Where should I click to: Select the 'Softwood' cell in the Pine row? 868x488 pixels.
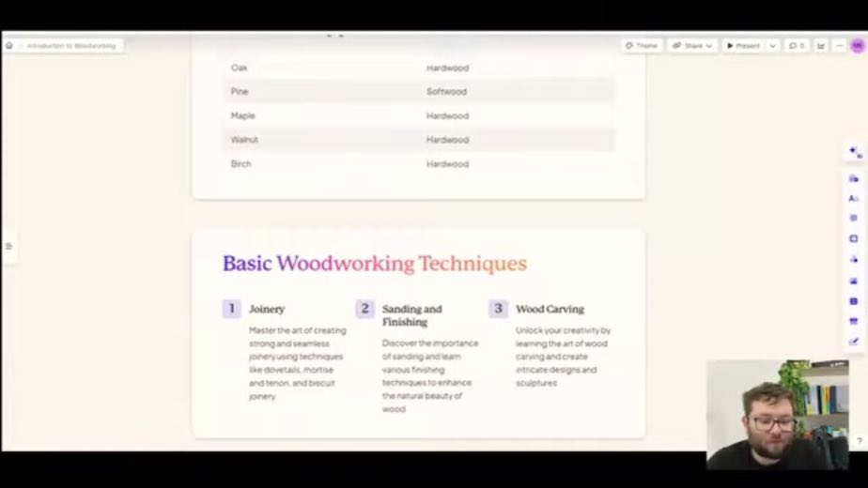click(447, 92)
